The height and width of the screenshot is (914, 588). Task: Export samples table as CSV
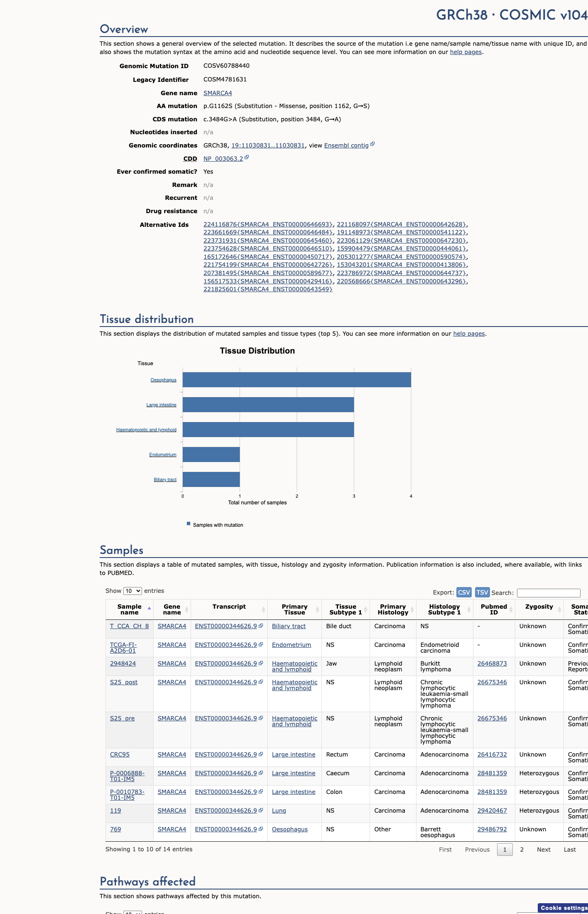(464, 592)
